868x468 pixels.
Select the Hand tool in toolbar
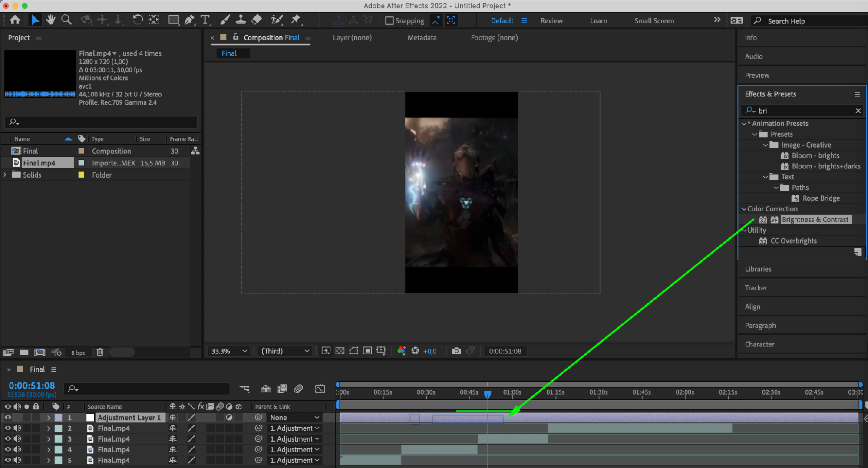click(51, 20)
